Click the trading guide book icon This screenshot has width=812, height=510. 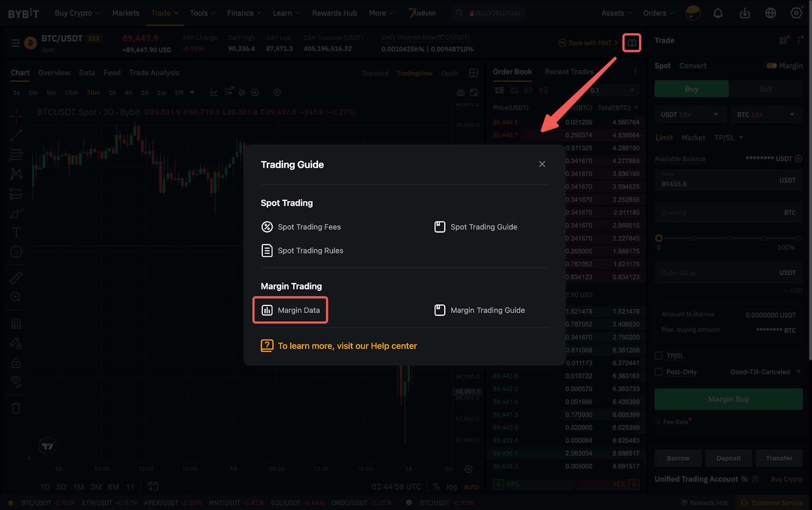(x=632, y=43)
